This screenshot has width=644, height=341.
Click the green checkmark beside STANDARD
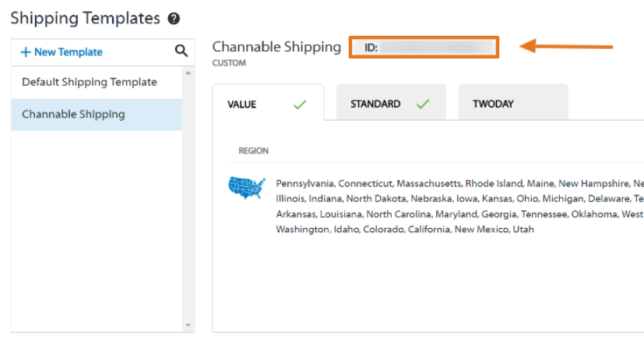[x=423, y=104]
